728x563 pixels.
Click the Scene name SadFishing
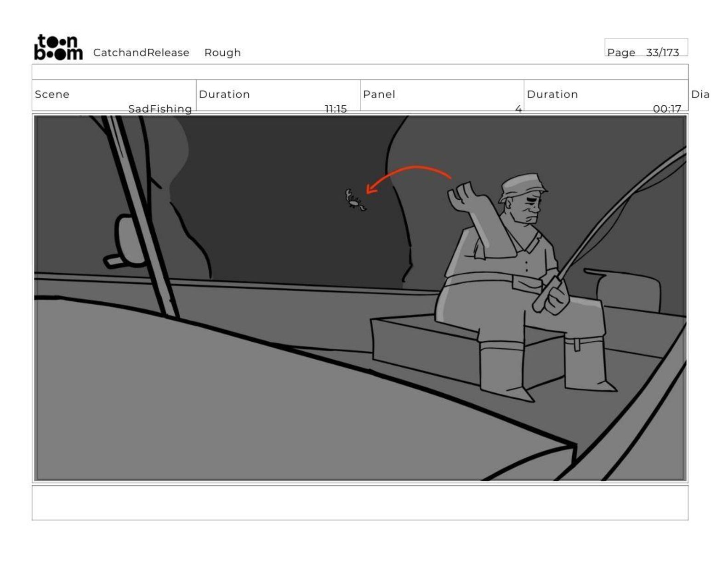[159, 109]
